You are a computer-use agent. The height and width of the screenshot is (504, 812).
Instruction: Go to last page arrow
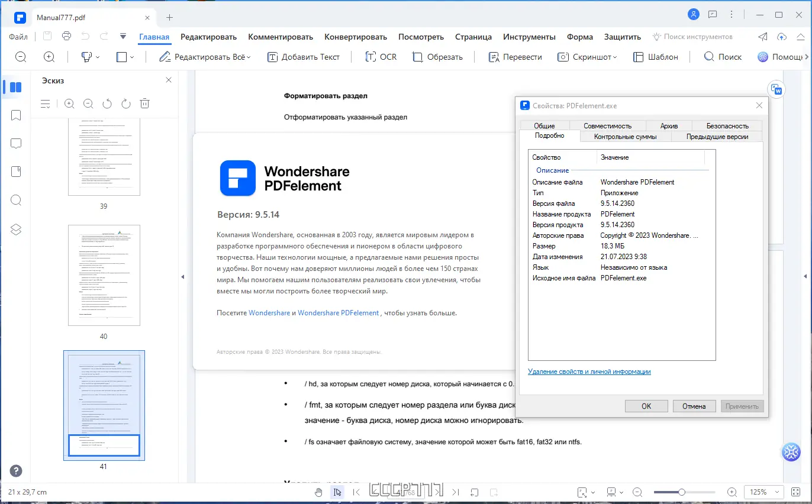click(455, 492)
